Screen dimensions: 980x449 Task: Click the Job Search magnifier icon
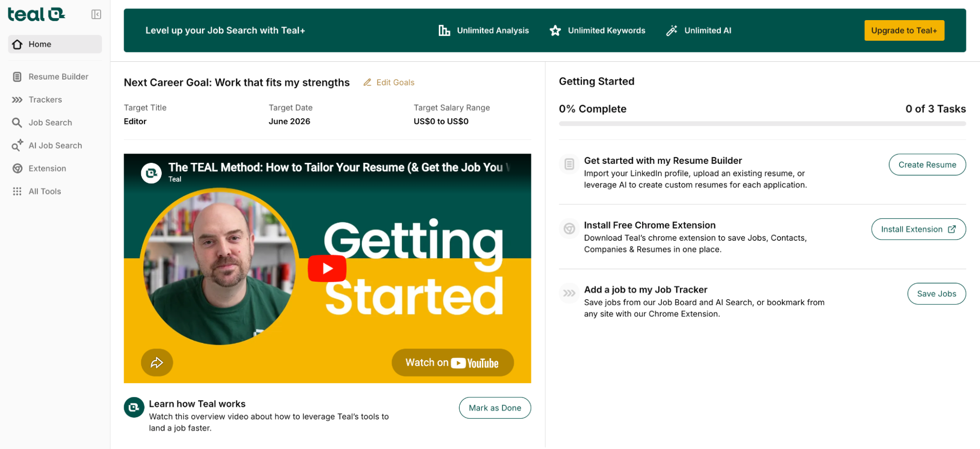pyautogui.click(x=17, y=123)
